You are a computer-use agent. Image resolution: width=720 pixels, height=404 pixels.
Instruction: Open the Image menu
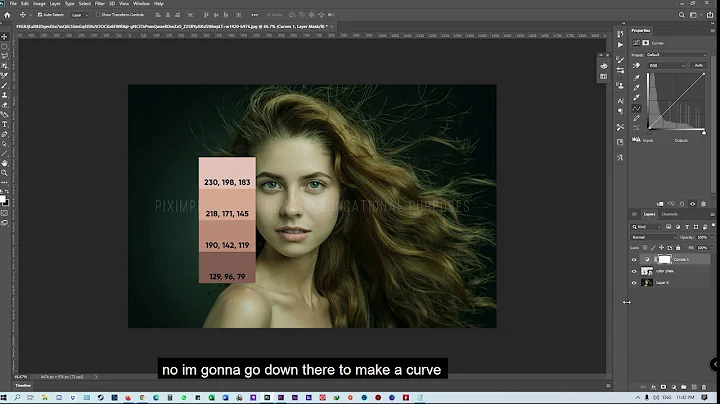point(39,4)
